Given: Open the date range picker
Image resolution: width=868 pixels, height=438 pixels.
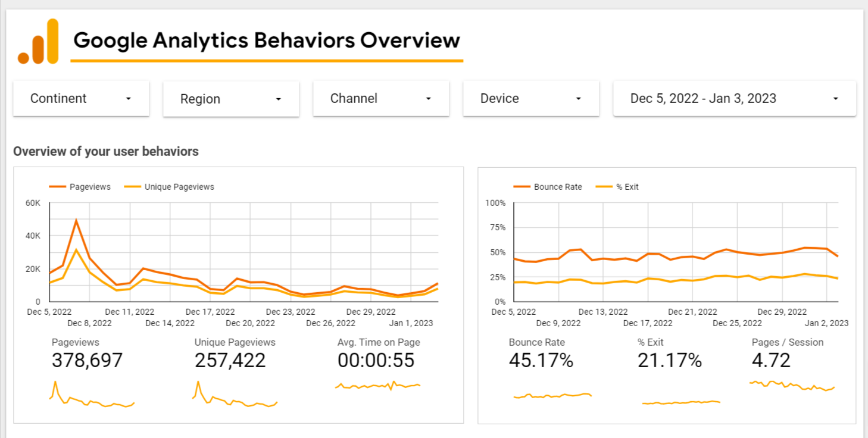Looking at the screenshot, I should coord(734,99).
